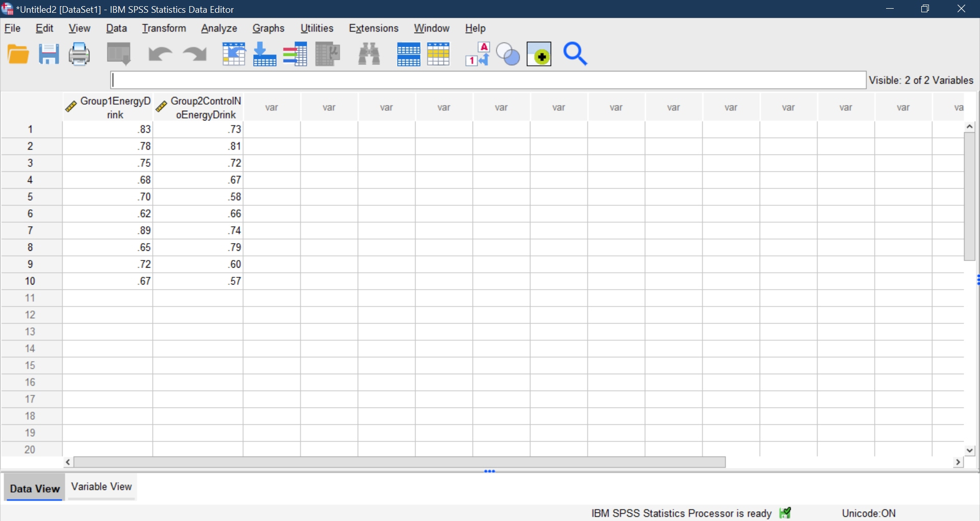Save the document with the floppy disk icon

coord(49,54)
